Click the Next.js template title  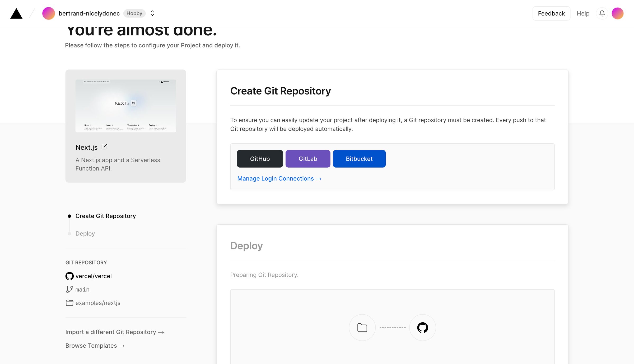(x=87, y=147)
